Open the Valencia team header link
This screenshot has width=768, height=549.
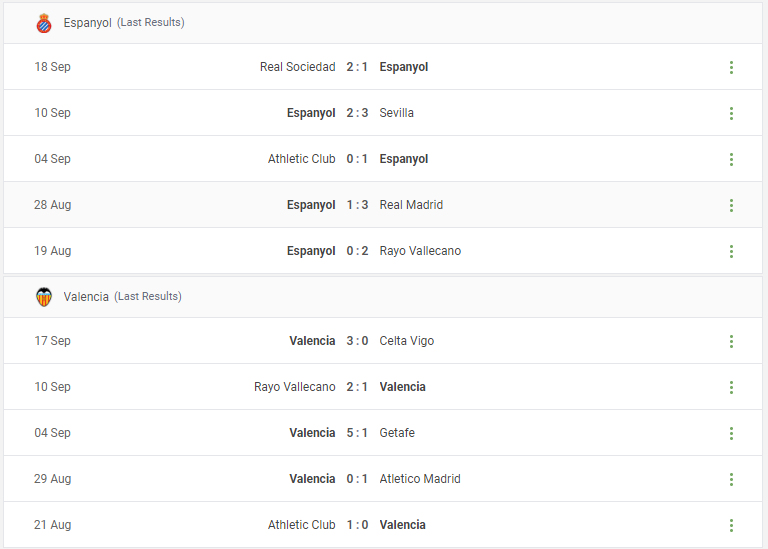86,297
